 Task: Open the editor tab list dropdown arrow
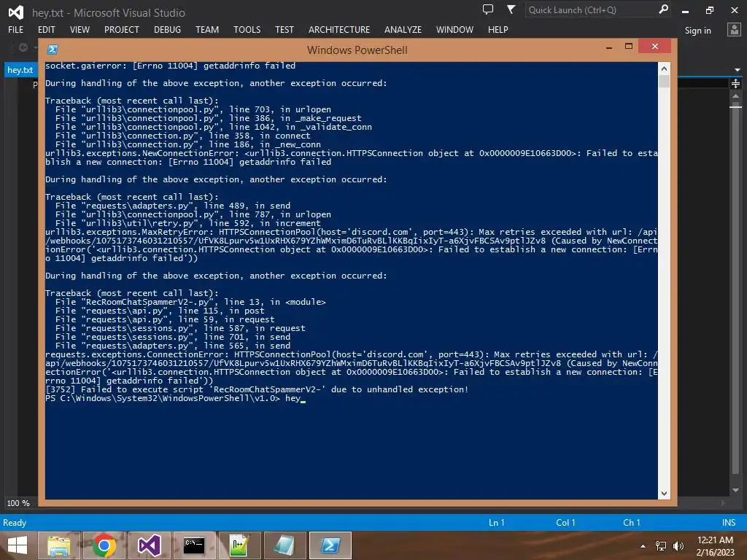[x=738, y=70]
